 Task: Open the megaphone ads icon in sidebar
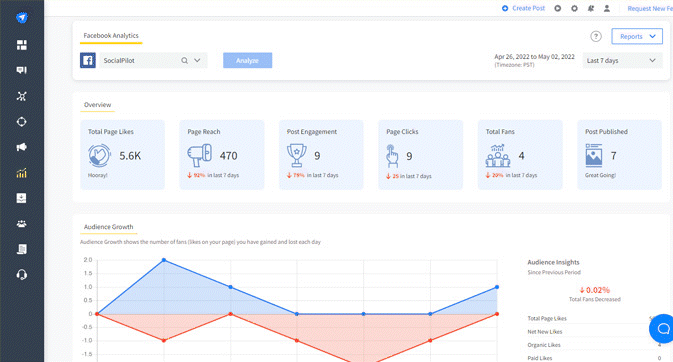click(21, 147)
